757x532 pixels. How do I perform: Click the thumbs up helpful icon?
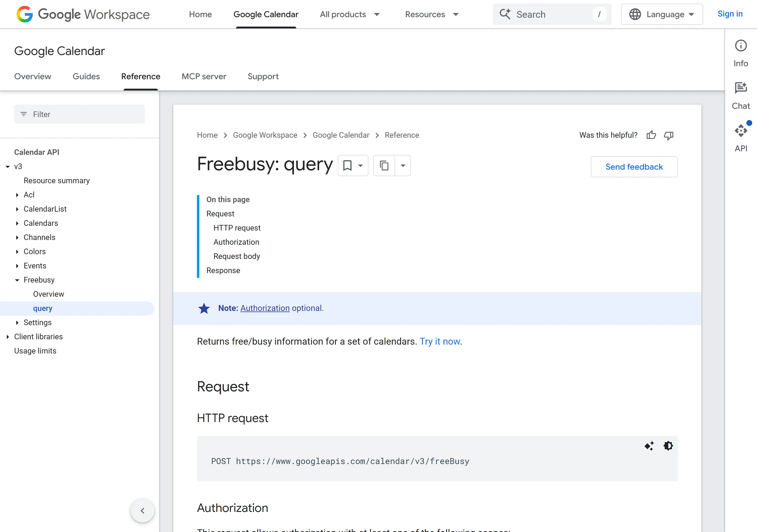tap(651, 135)
